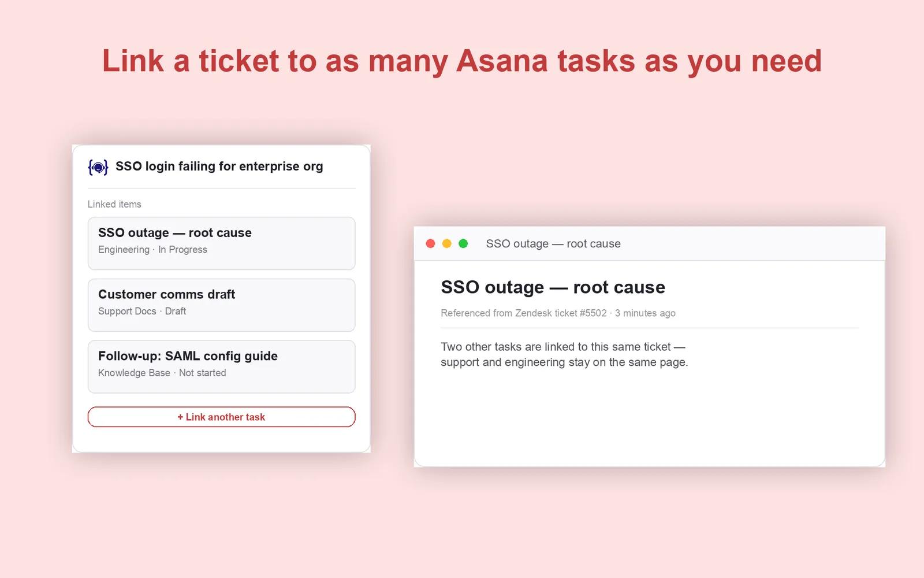Click the red close window dot
The image size is (924, 578).
(x=430, y=243)
